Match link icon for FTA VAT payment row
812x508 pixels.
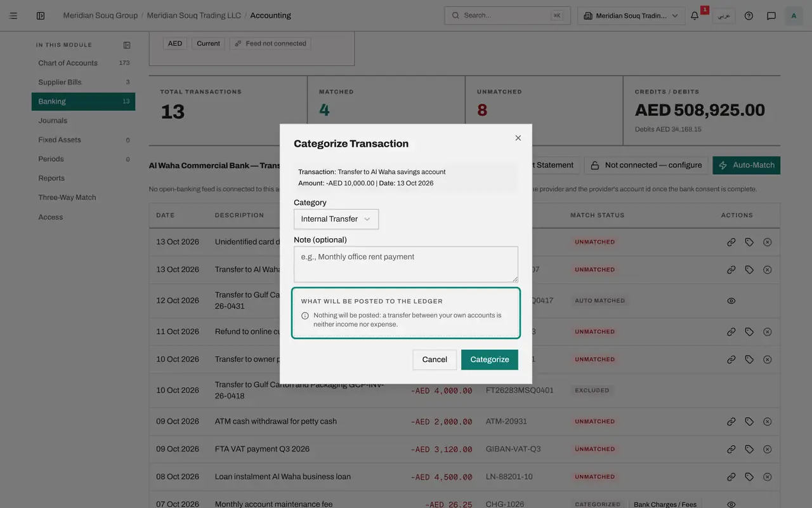click(731, 449)
